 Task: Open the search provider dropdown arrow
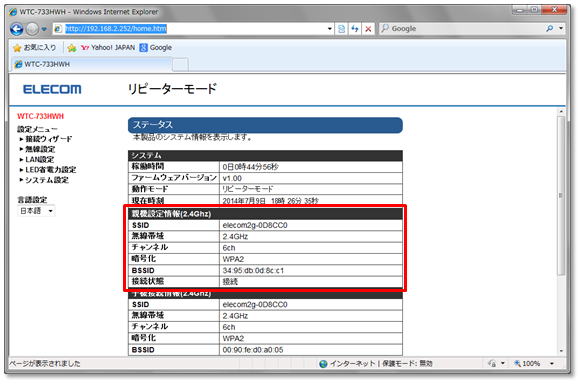point(561,28)
